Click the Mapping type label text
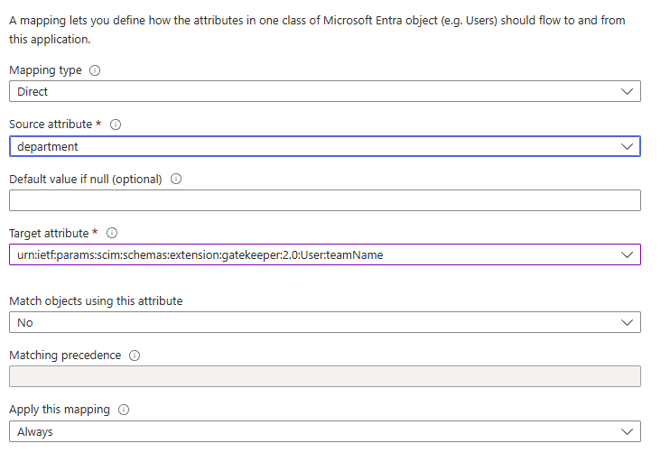 point(46,71)
